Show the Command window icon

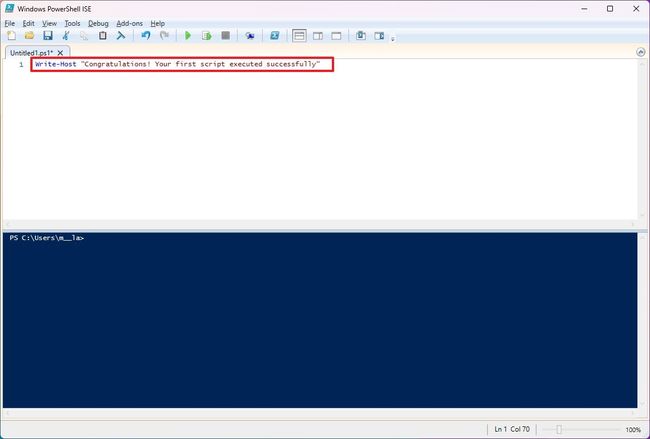click(361, 36)
